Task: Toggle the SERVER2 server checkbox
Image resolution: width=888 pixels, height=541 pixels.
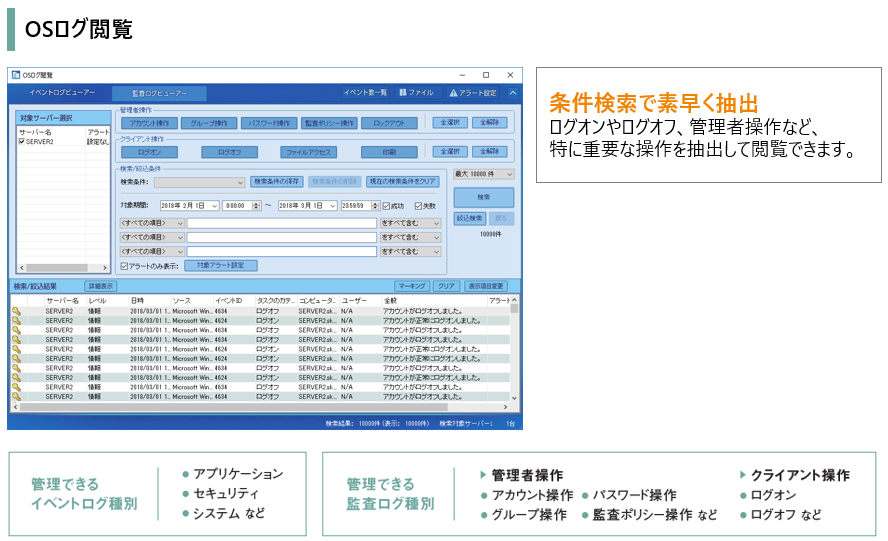Action: pyautogui.click(x=22, y=142)
